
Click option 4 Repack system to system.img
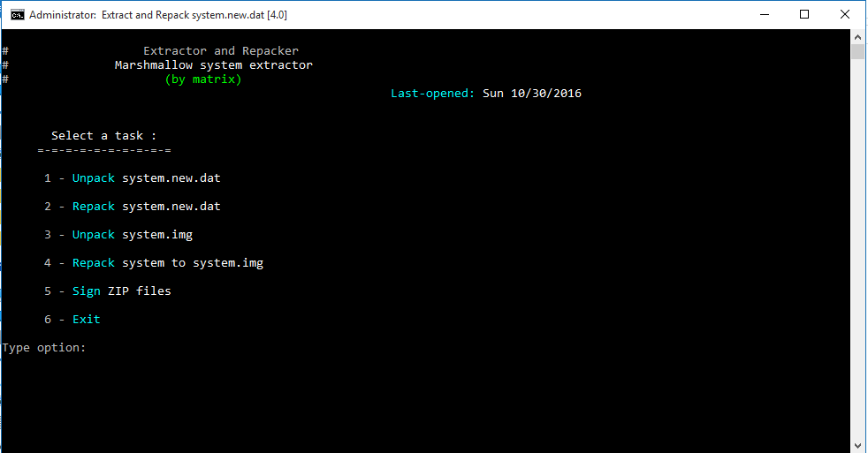click(x=154, y=263)
